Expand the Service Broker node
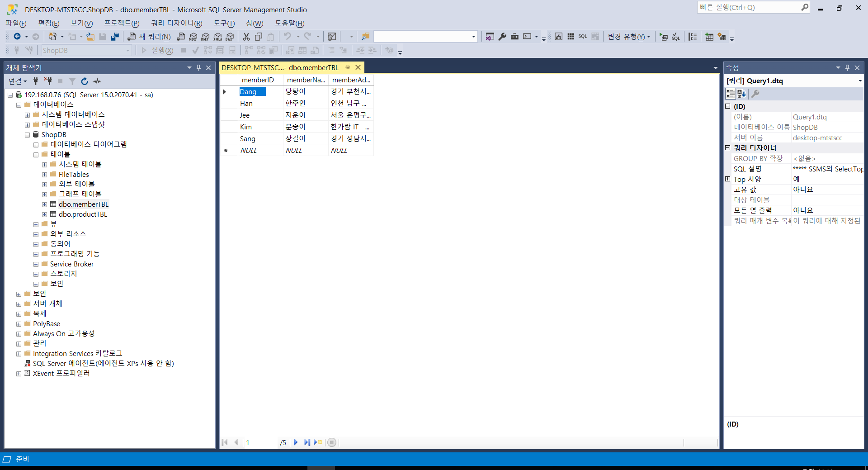This screenshot has height=470, width=868. click(36, 264)
